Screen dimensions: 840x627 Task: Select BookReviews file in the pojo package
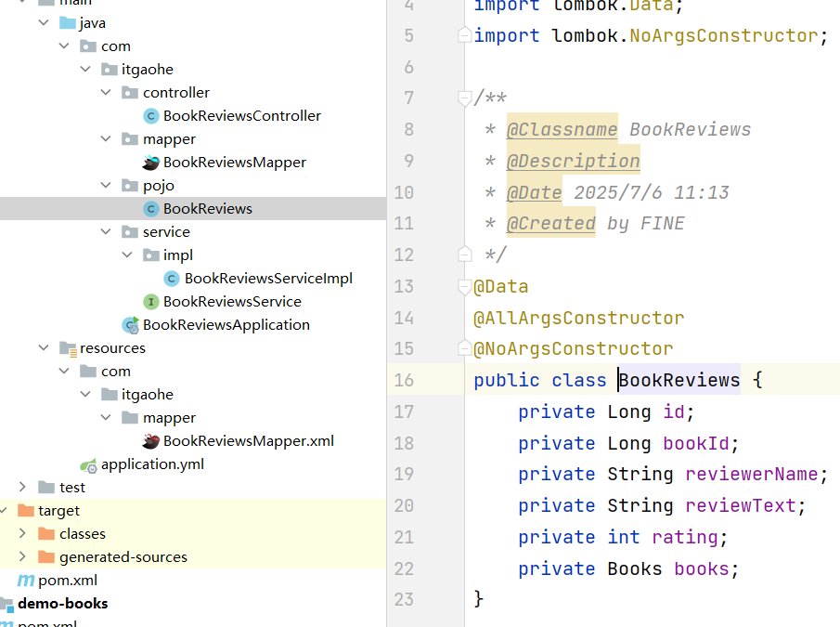[208, 208]
